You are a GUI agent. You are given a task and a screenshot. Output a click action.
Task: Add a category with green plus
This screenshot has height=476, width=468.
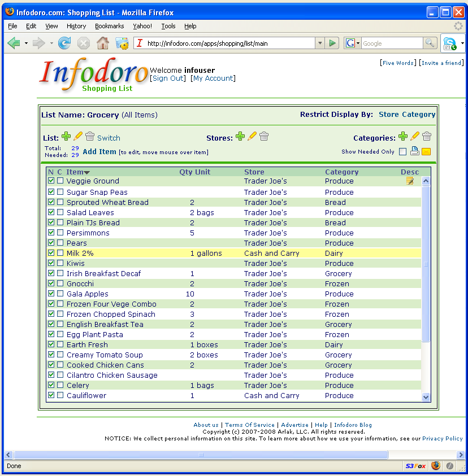pos(403,136)
